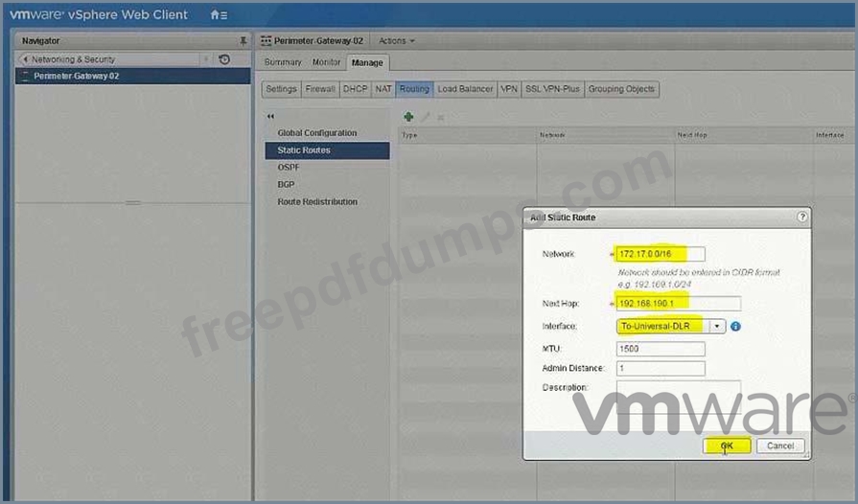
Task: Switch to the Summary tab
Action: (x=283, y=62)
